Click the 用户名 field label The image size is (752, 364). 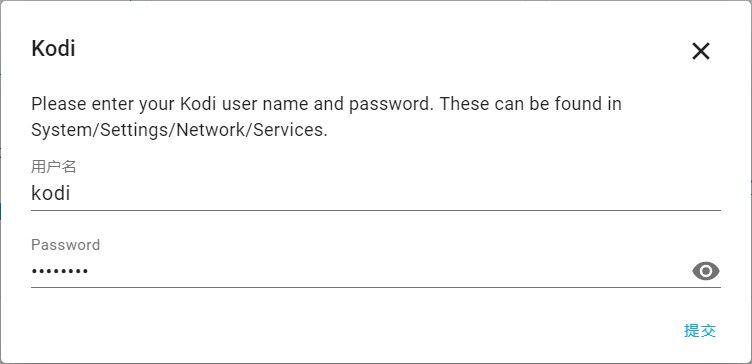coord(54,166)
